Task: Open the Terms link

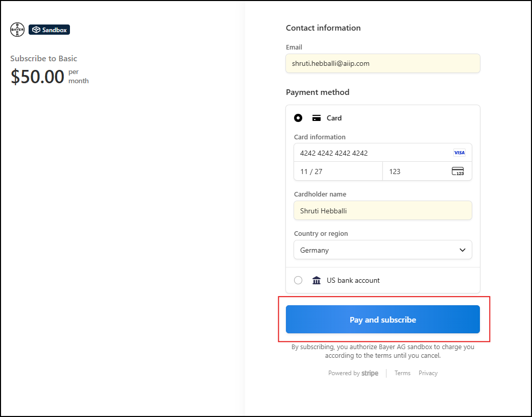Action: 402,373
